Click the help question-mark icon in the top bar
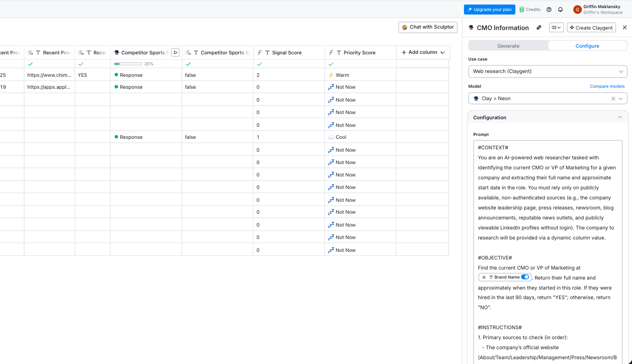This screenshot has width=632, height=364. point(548,9)
